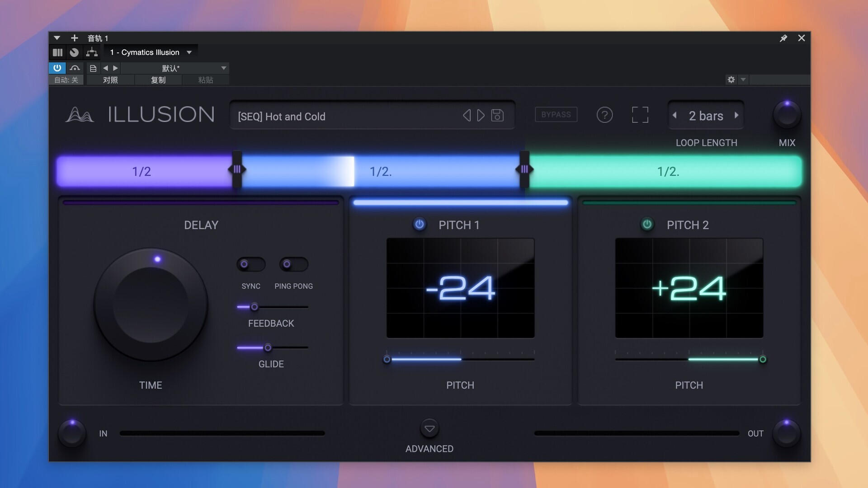Select the blue 1/2. pitch 1 segment
Image resolution: width=868 pixels, height=488 pixels.
(x=381, y=171)
